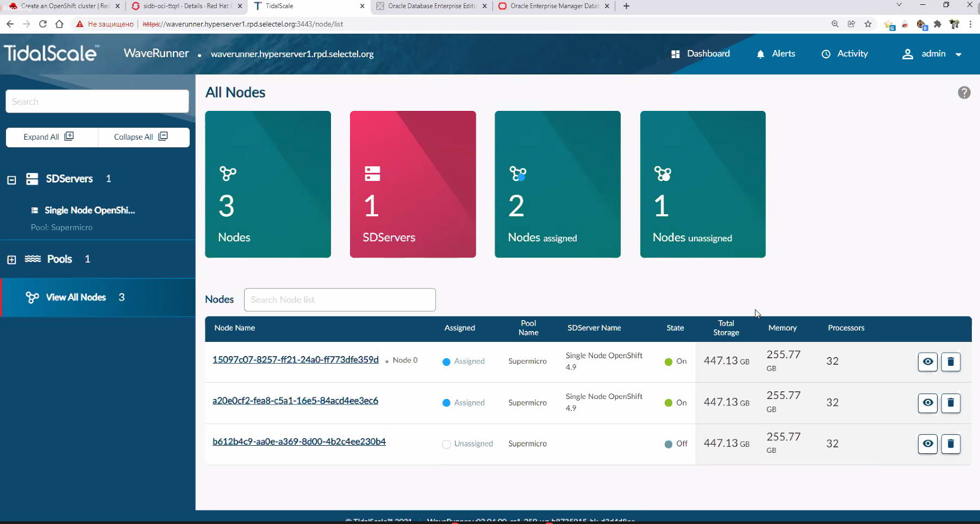Click the Node 0 label
This screenshot has width=980, height=524.
point(405,360)
